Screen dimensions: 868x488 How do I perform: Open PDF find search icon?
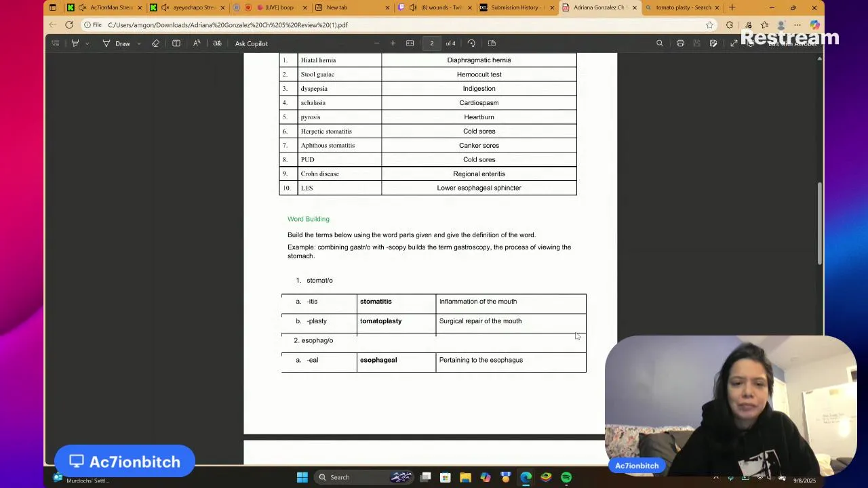pyautogui.click(x=659, y=43)
